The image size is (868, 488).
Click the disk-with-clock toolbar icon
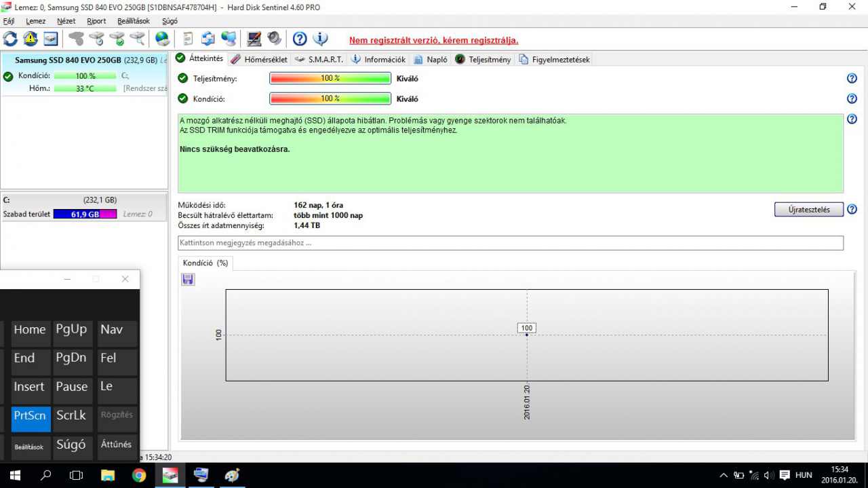click(x=97, y=39)
